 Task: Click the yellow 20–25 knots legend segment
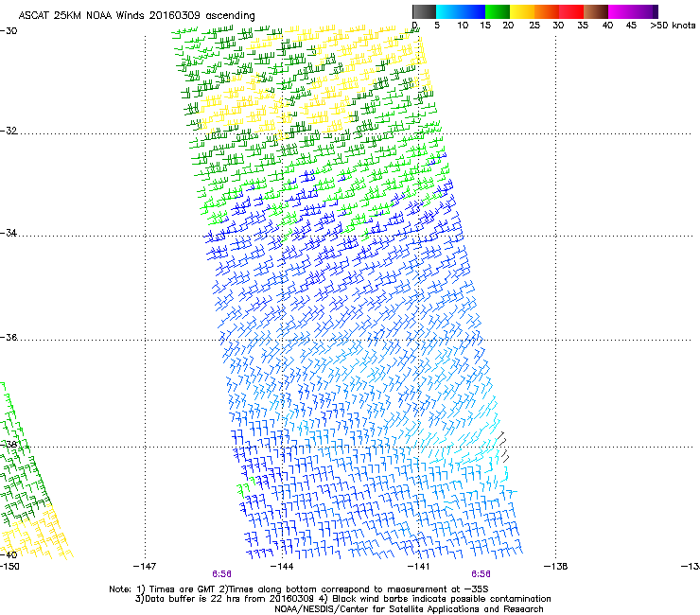[x=522, y=11]
